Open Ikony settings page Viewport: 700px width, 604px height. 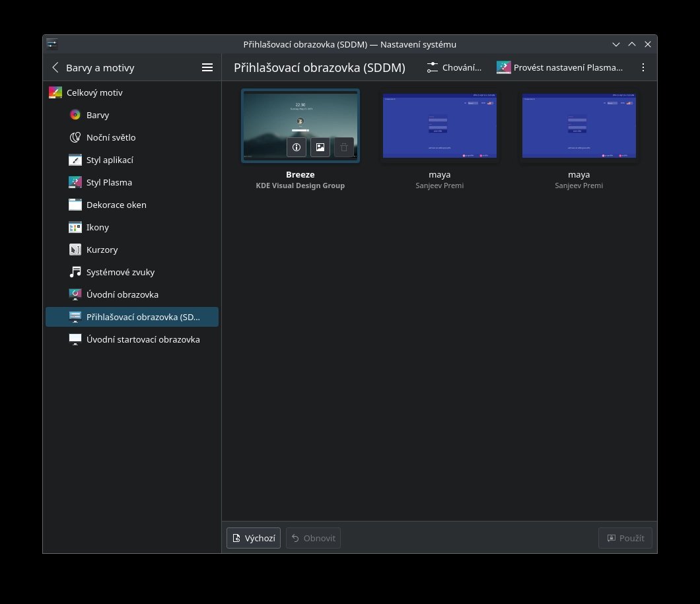[98, 227]
